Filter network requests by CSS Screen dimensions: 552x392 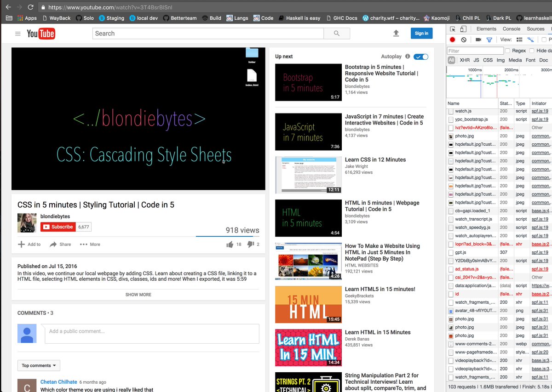[488, 60]
